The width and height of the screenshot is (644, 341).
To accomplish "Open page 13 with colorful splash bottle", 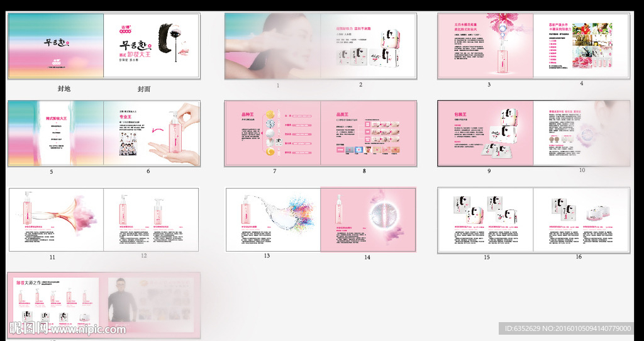I will 273,220.
